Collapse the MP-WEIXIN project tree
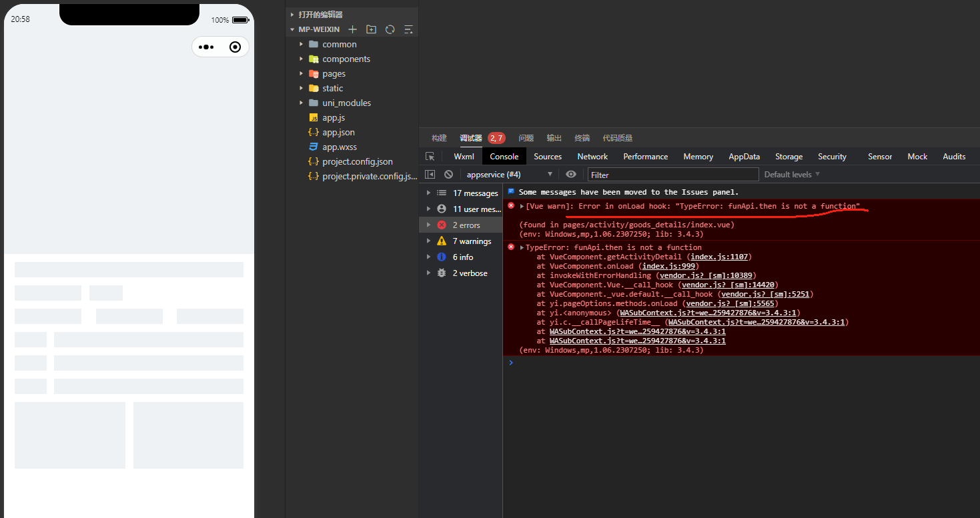The height and width of the screenshot is (518, 980). (x=292, y=29)
